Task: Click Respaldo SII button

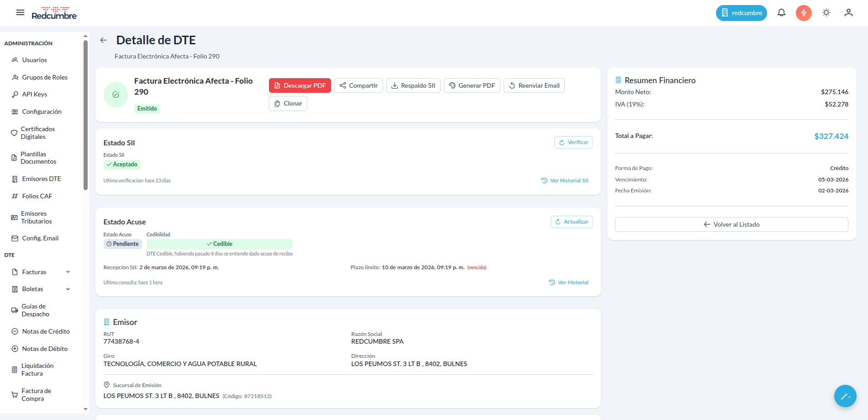Action: tap(413, 85)
